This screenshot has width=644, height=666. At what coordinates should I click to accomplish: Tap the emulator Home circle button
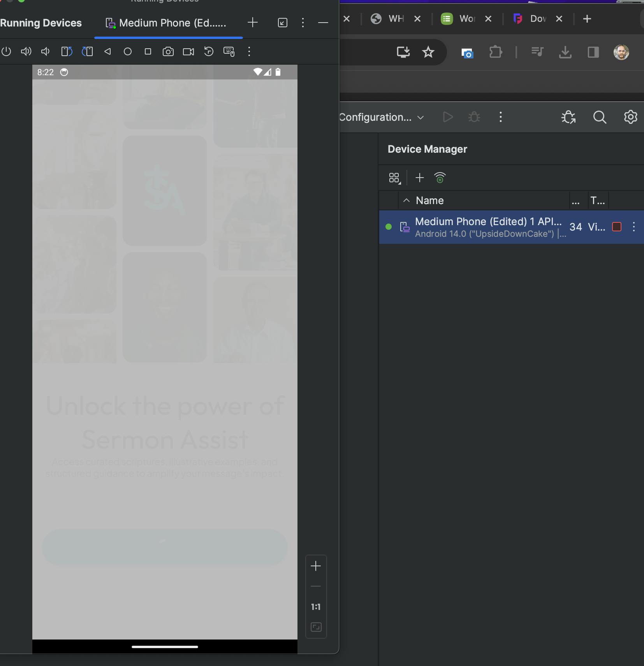click(x=128, y=51)
